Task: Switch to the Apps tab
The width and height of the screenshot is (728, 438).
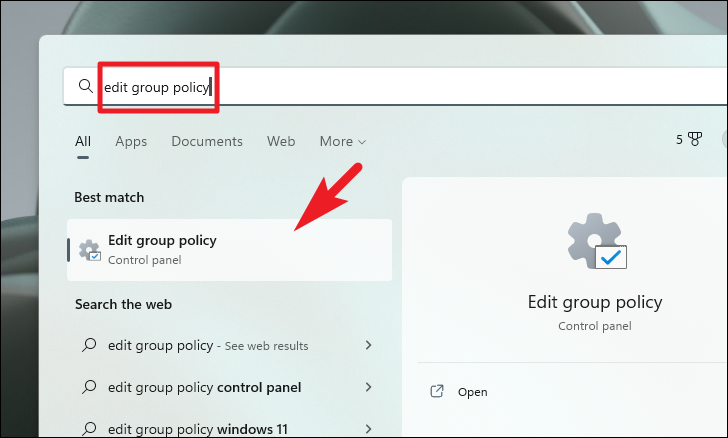Action: [x=131, y=141]
